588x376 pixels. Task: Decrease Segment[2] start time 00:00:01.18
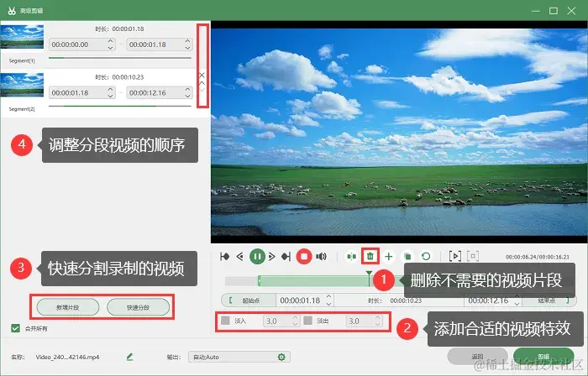110,96
